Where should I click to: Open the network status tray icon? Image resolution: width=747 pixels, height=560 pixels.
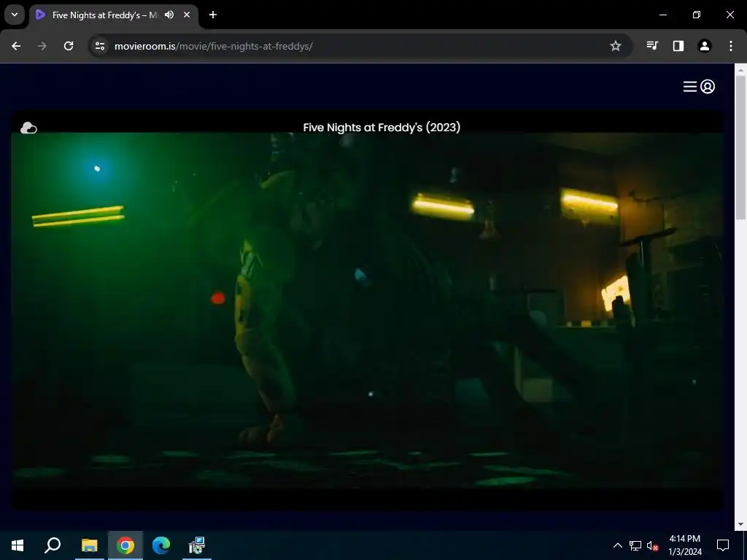(635, 545)
